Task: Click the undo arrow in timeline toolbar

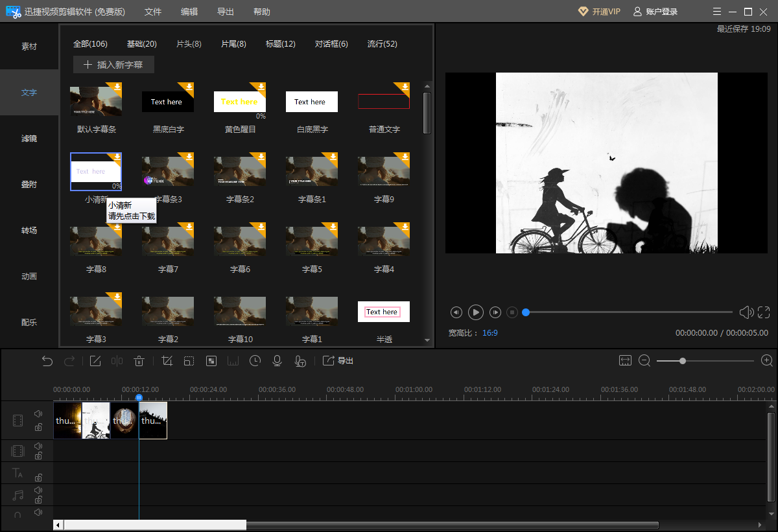Action: 47,361
